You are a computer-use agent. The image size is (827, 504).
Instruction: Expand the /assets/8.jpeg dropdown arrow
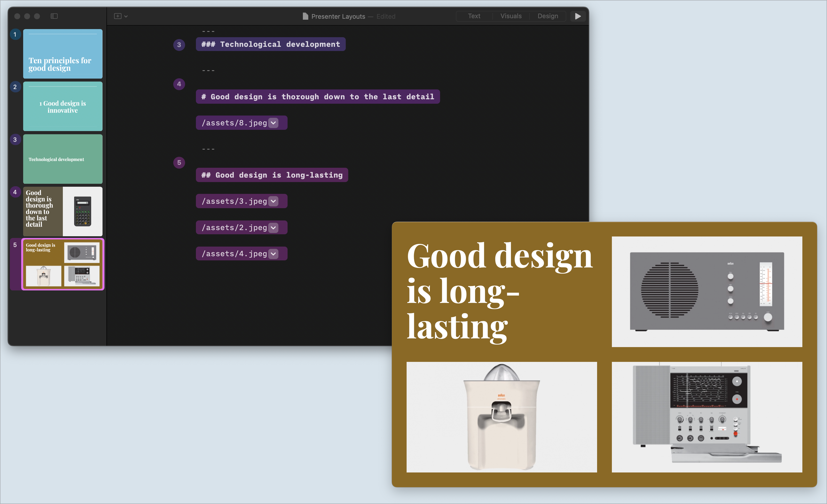[x=274, y=123]
